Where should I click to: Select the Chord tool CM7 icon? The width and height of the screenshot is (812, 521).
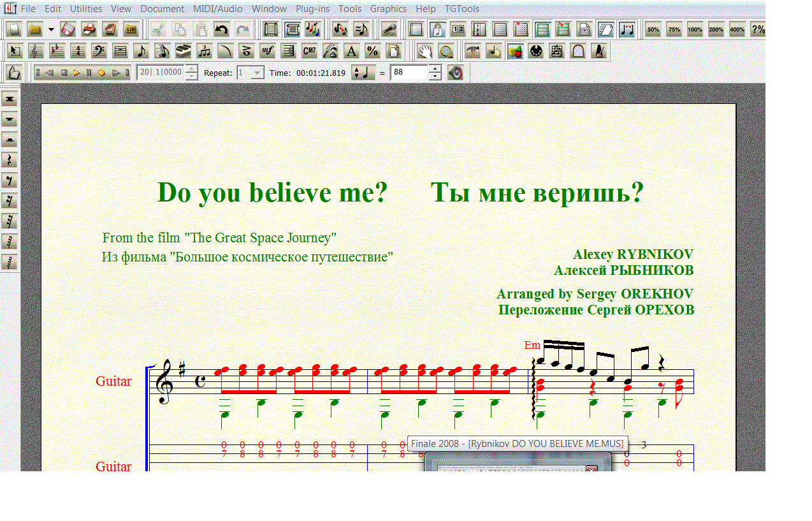click(x=310, y=51)
